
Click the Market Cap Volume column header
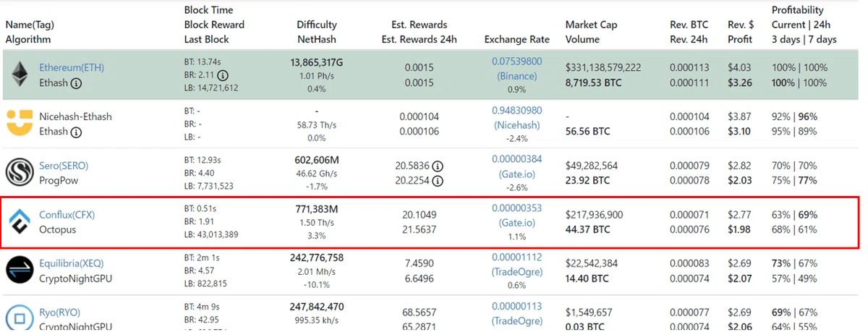592,32
